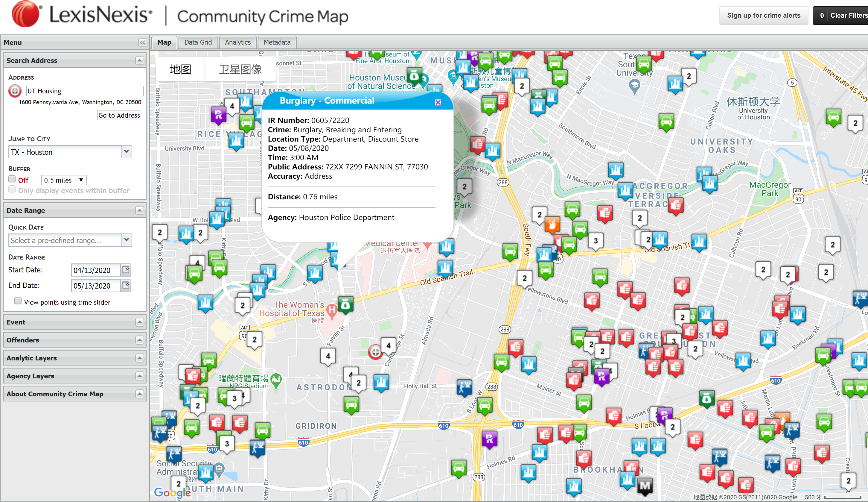Check Only display events within buffer

click(12, 189)
